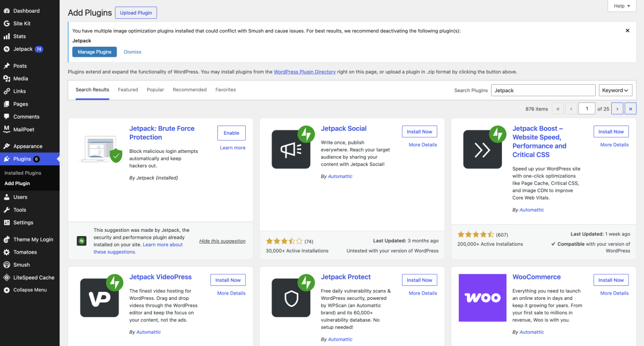Click the Upload Plugin button

click(136, 13)
